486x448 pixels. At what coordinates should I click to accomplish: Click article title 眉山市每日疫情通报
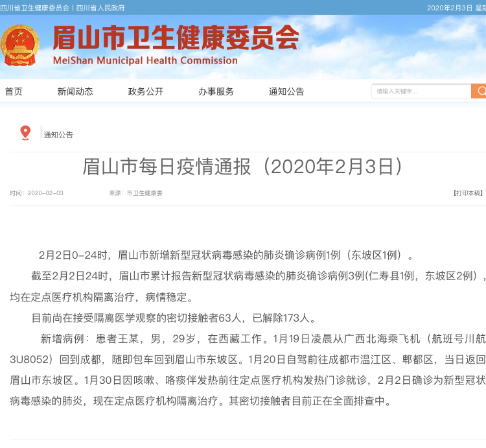[x=243, y=167]
